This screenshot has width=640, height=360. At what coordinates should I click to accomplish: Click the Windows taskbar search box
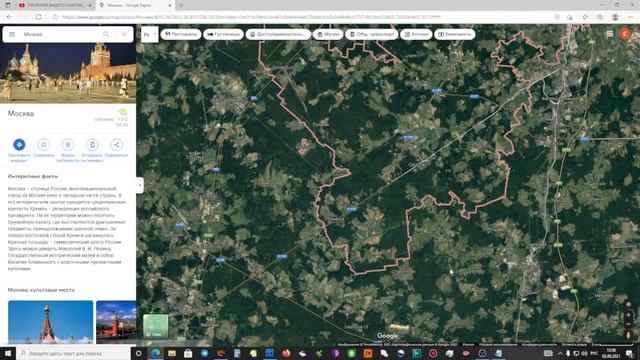73,353
